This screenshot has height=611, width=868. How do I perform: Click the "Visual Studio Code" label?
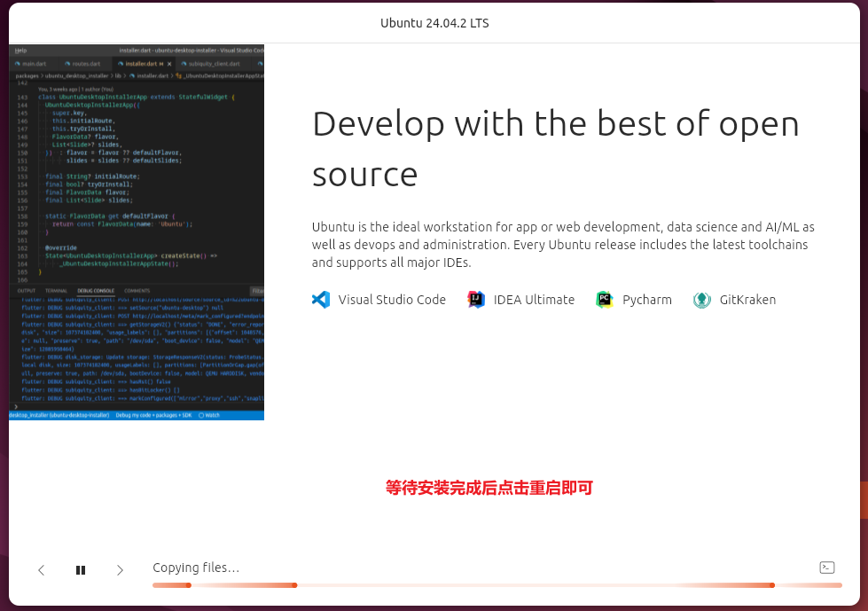pyautogui.click(x=392, y=300)
